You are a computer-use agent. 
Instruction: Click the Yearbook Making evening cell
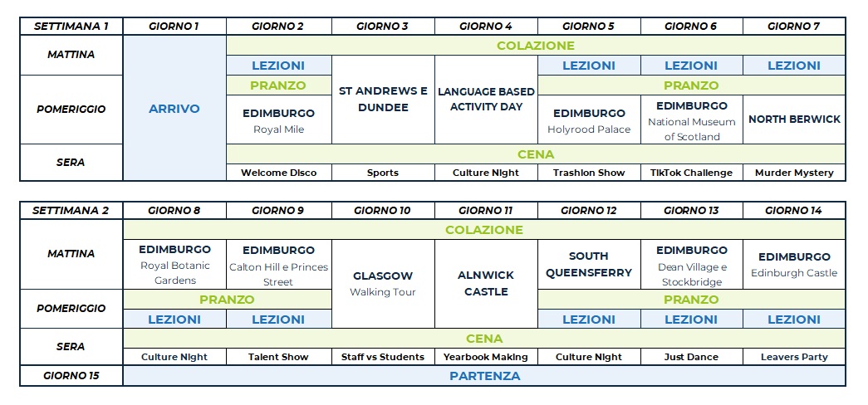[486, 357]
